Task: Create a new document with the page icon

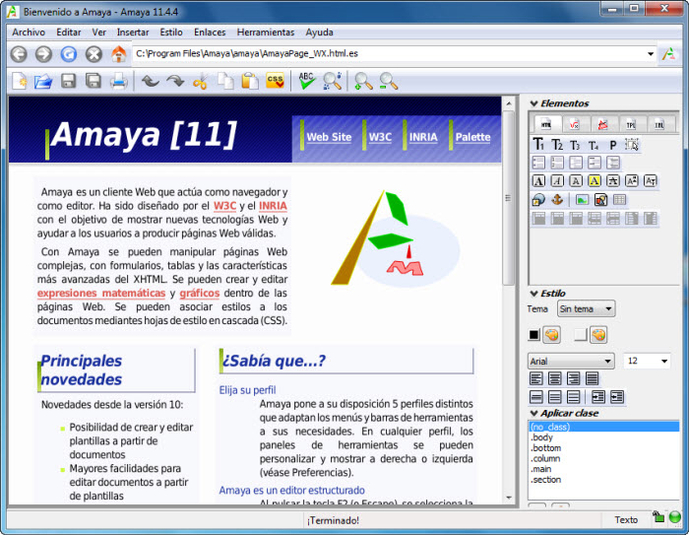Action: point(19,81)
